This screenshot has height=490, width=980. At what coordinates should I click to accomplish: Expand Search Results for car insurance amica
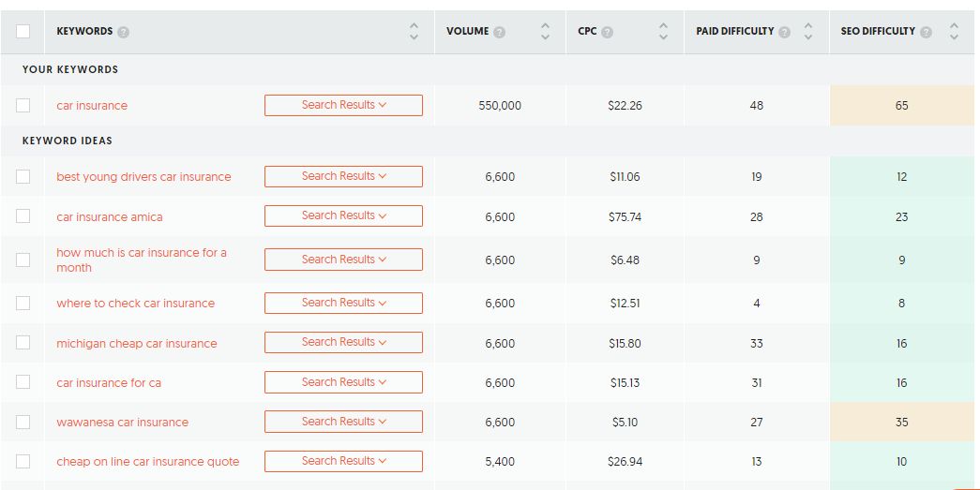pyautogui.click(x=343, y=216)
